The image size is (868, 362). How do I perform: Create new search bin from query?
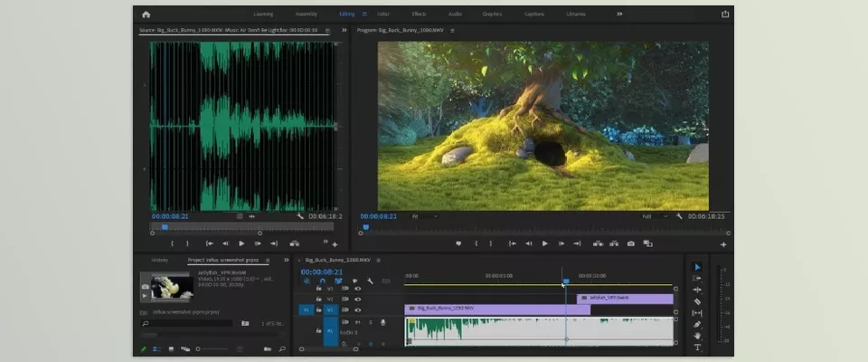click(245, 323)
